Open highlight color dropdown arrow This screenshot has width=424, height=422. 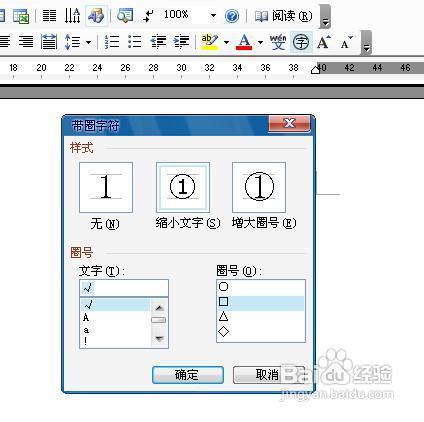227,42
